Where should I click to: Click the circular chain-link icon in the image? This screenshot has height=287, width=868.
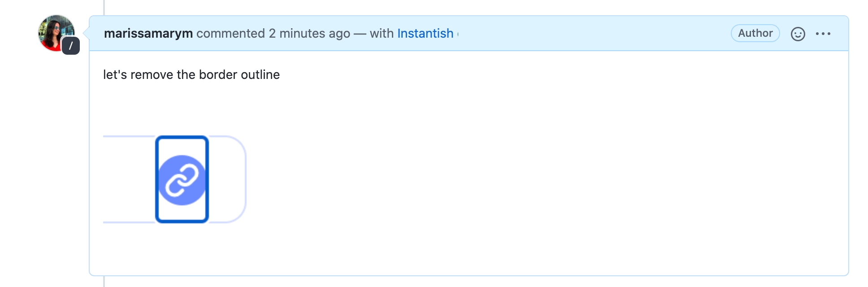pyautogui.click(x=182, y=180)
